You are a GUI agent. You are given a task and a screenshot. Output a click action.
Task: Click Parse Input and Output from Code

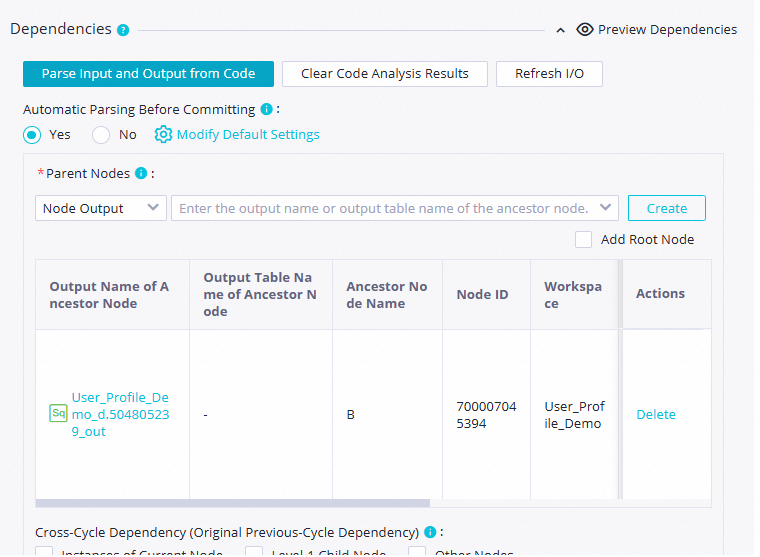(x=148, y=74)
